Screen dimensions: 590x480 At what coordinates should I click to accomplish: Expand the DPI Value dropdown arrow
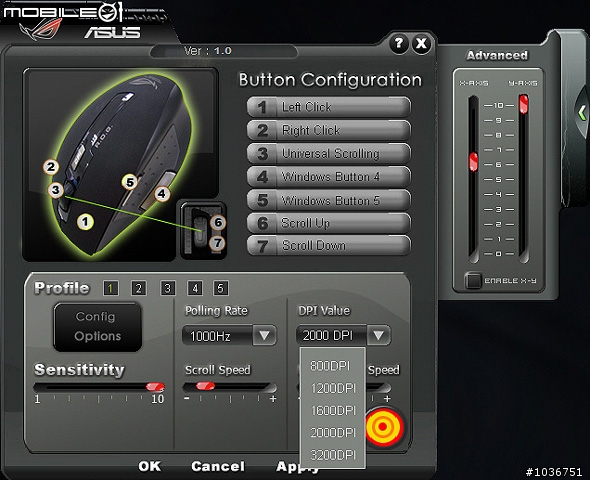click(378, 335)
